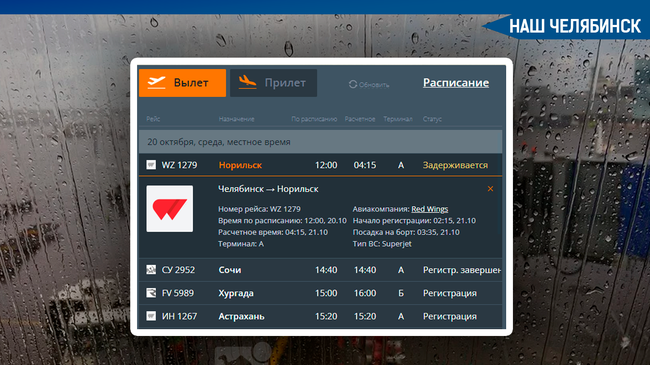Select the Хургада destination cell
650x365 pixels.
click(236, 293)
